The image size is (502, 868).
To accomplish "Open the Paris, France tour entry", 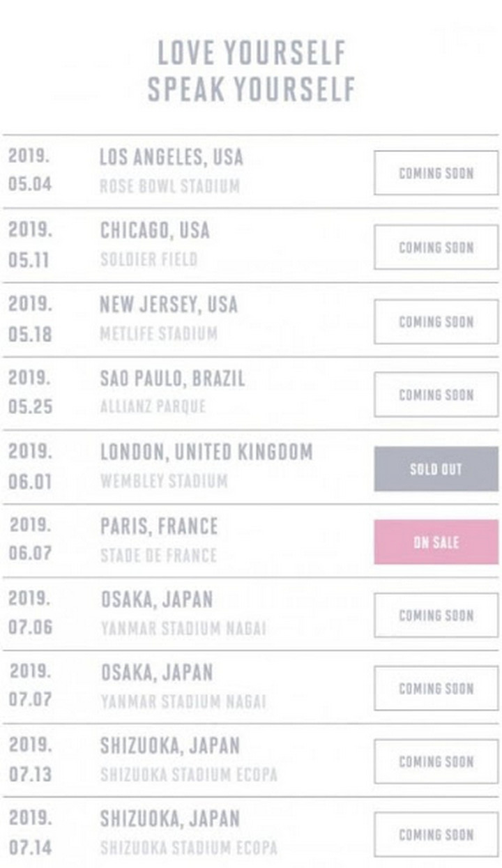I will pos(159,526).
